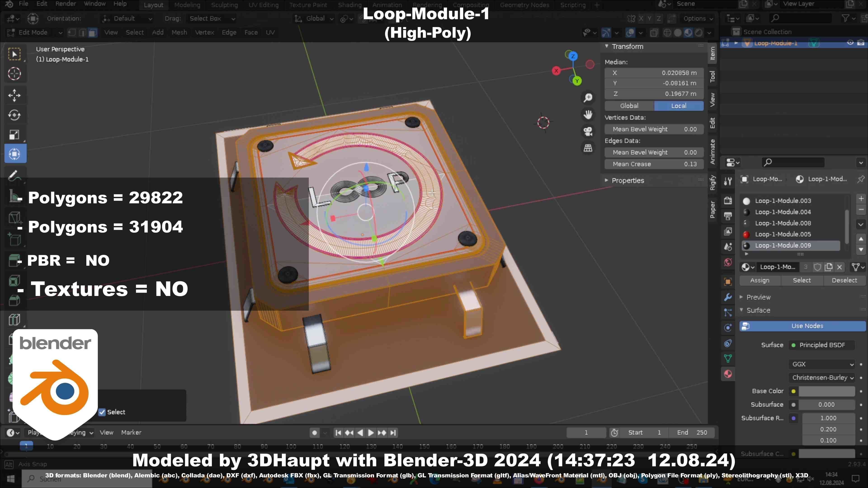Viewport: 868px width, 488px height.
Task: Open Orientation Default dropdown
Action: coord(128,19)
